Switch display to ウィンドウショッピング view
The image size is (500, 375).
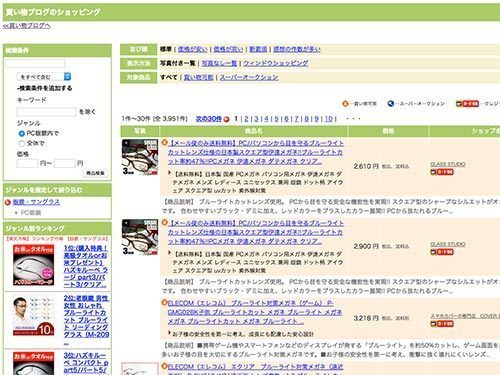tap(275, 63)
